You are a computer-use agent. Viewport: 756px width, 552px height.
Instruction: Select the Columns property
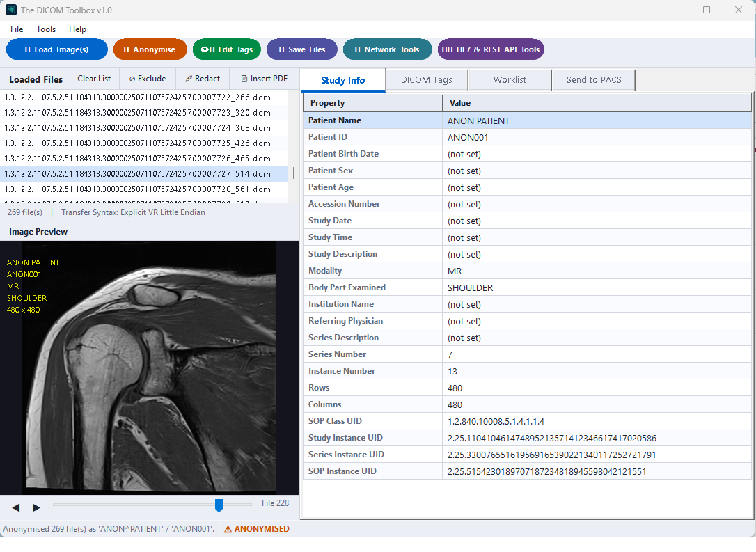pos(324,404)
